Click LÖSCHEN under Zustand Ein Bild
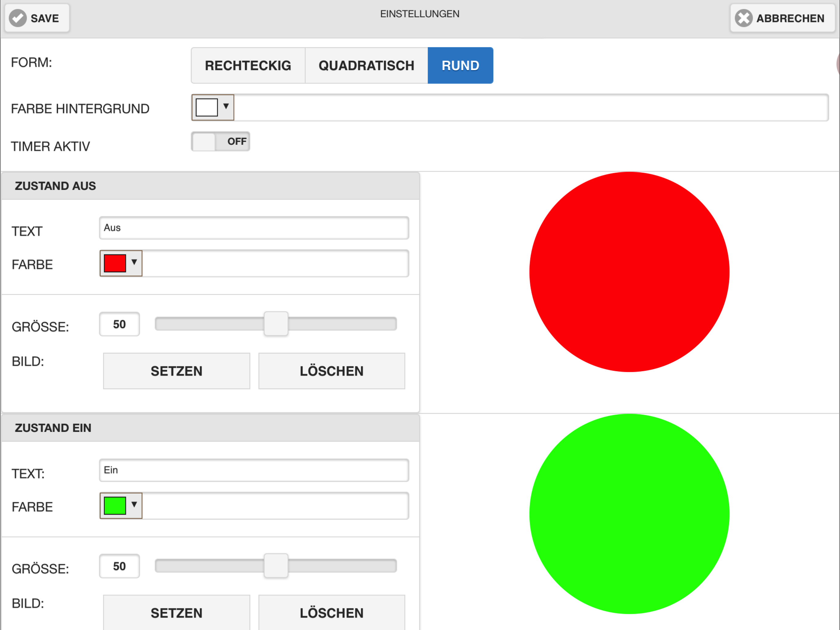 pos(331,612)
